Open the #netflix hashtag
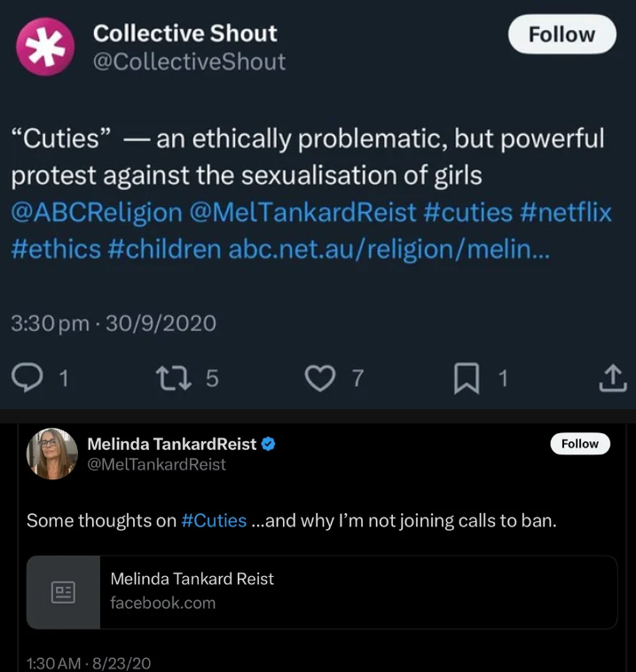Image resolution: width=636 pixels, height=672 pixels. tap(566, 213)
